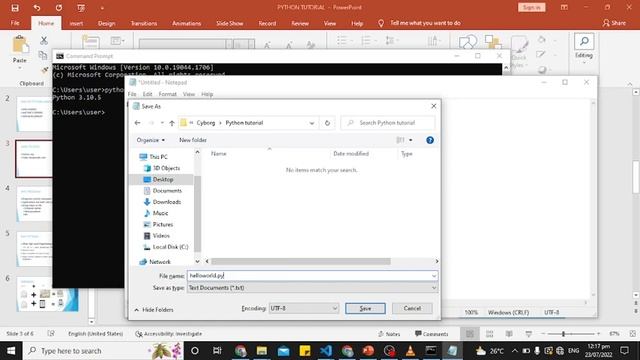Open Customize Quick Access Toolbar dropdown
640x360 pixels.
pos(102,8)
